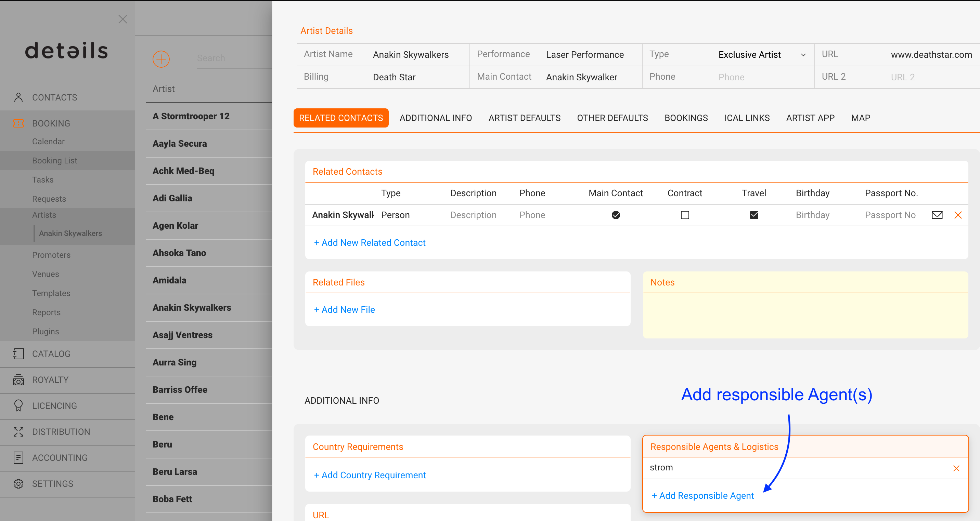Screen dimensions: 980x521
Task: Click the Distribution arrows icon
Action: tap(18, 432)
